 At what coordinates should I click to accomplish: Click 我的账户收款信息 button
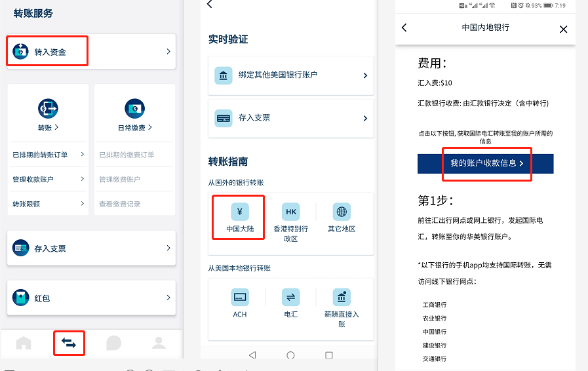(485, 164)
